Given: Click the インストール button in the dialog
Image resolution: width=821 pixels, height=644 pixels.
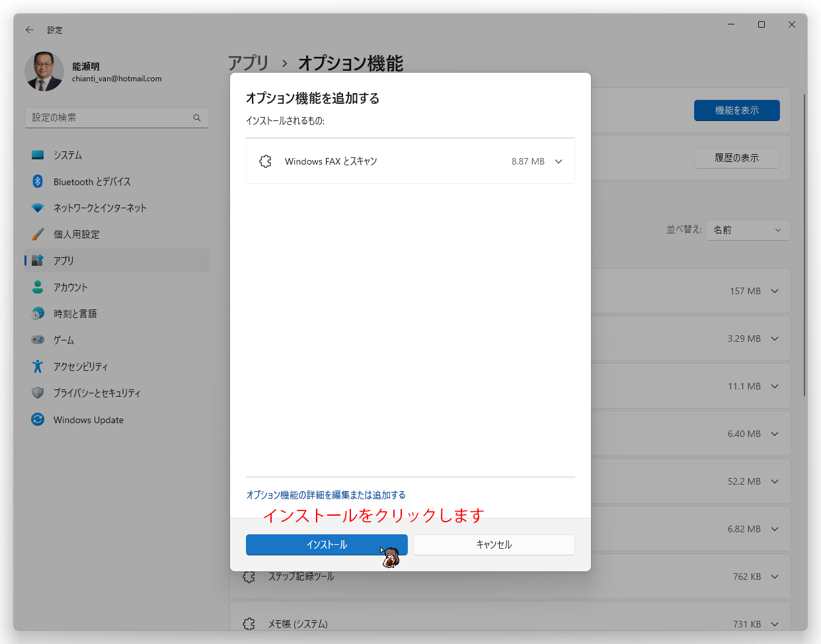Looking at the screenshot, I should pyautogui.click(x=327, y=545).
